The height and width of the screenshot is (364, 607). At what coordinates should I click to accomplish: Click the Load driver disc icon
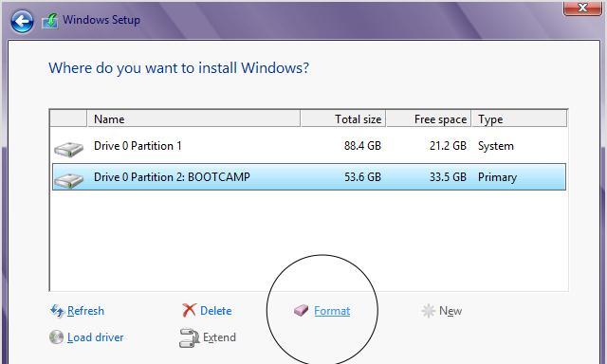click(56, 337)
